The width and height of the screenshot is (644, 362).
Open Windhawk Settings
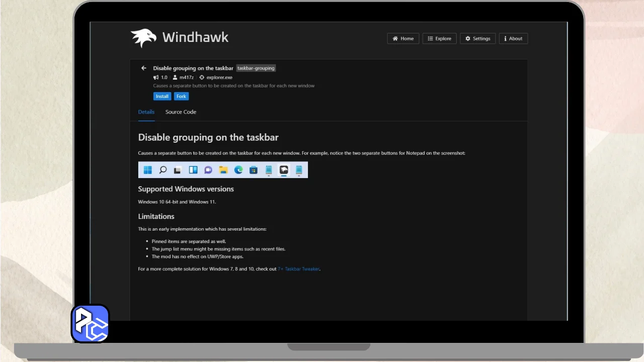point(477,38)
